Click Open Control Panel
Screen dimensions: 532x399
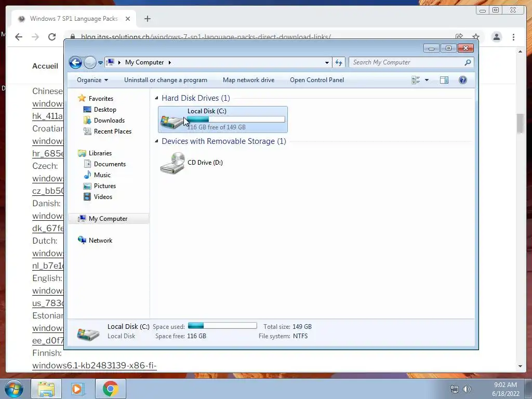click(x=317, y=80)
